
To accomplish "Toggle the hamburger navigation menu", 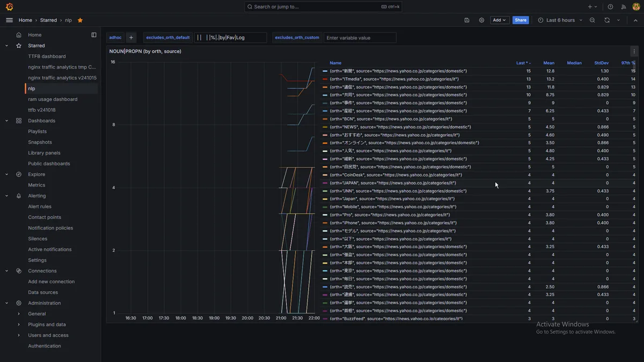I will [x=9, y=20].
